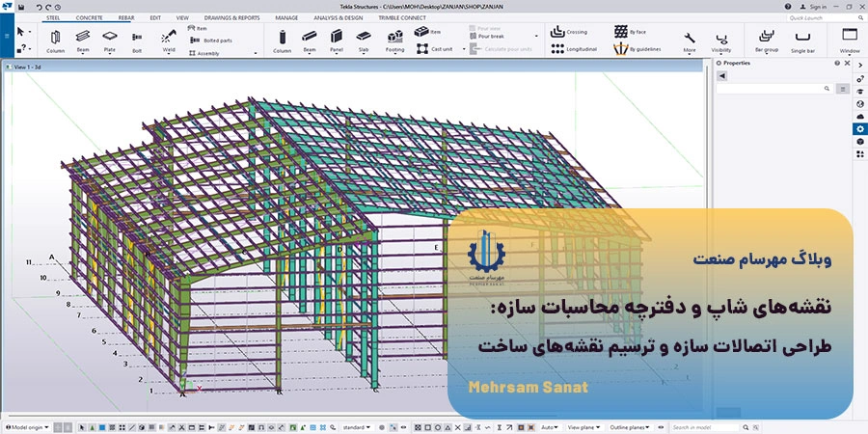Open the Model origin dropdown

(27, 427)
